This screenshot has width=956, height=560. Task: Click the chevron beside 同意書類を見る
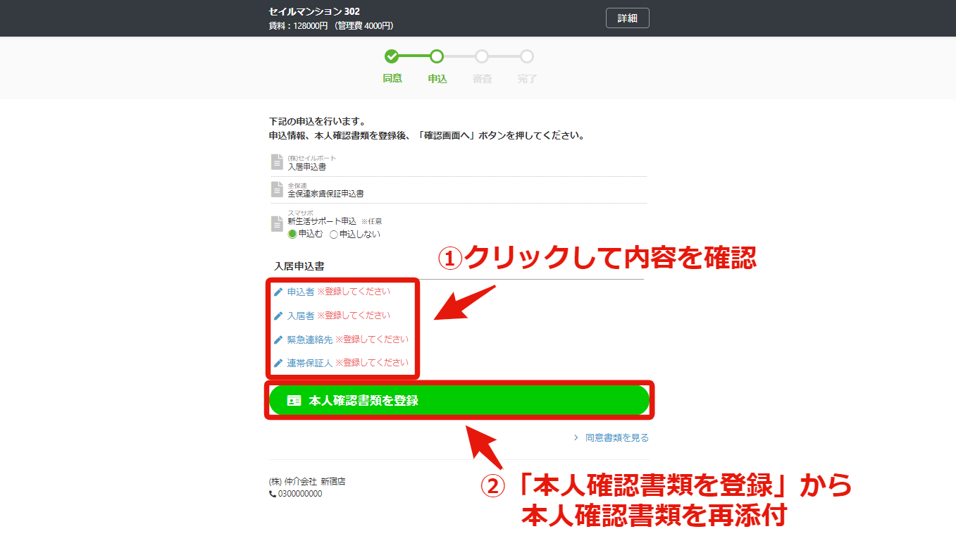tap(576, 437)
